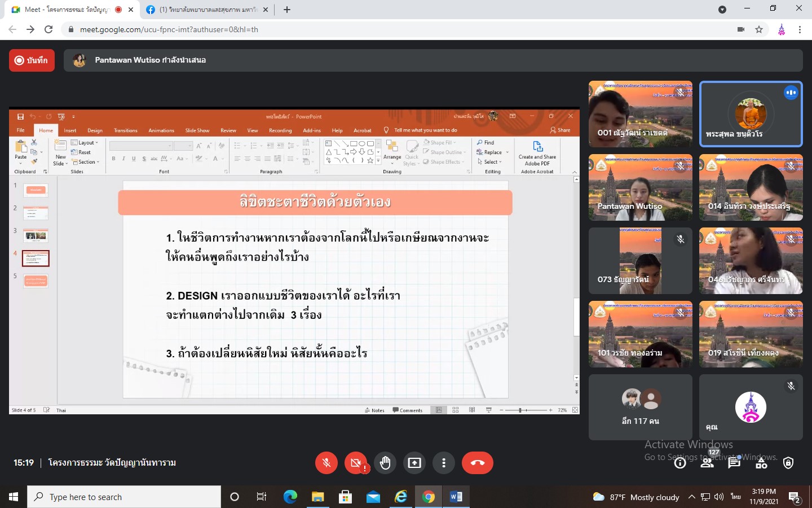Open Microsoft Word from the taskbar
This screenshot has width=812, height=508.
(x=456, y=497)
